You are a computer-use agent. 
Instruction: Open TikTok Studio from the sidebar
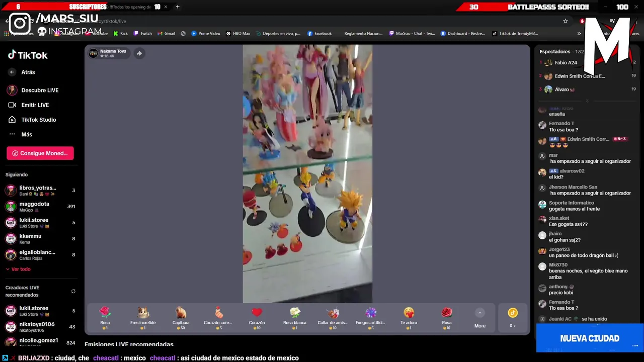point(32,120)
